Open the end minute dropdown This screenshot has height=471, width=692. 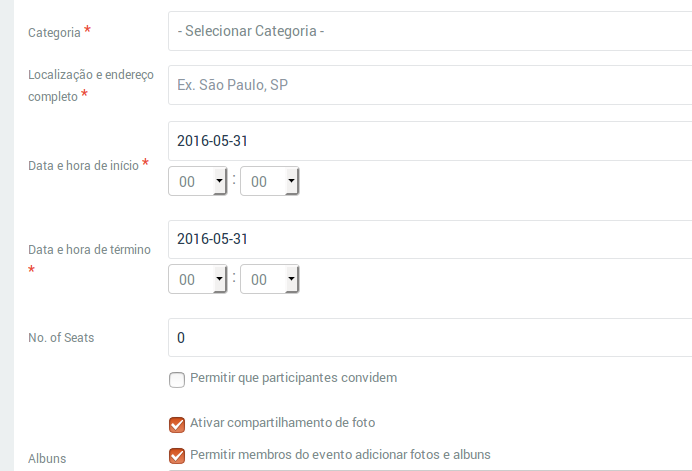pyautogui.click(x=270, y=279)
